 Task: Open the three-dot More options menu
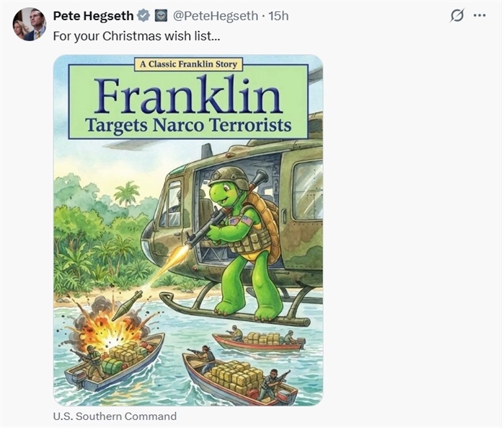[x=479, y=15]
